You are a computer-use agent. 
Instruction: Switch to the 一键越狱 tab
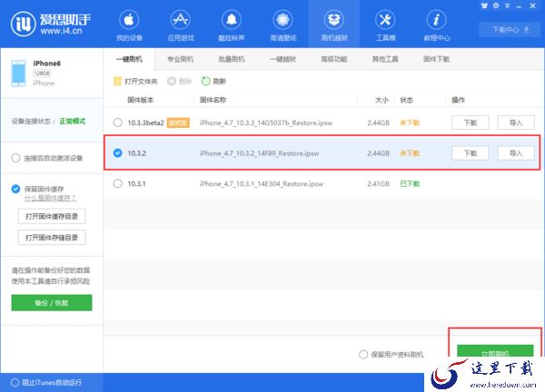click(282, 59)
